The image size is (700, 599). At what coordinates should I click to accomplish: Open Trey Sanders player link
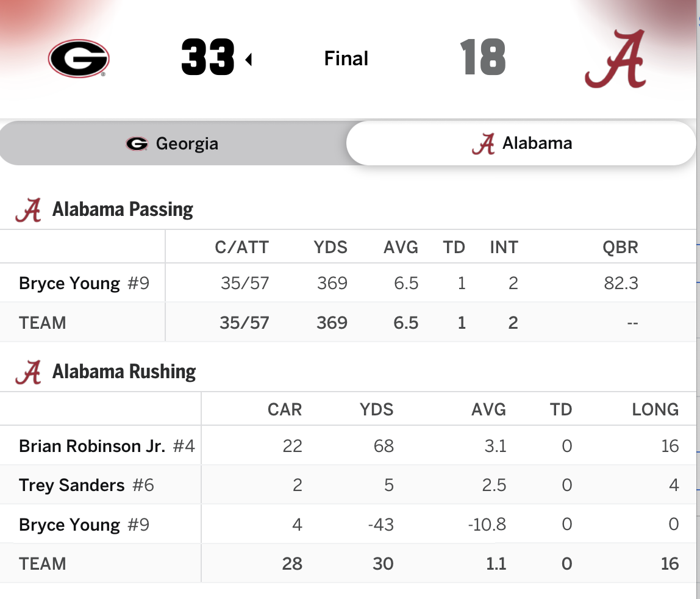[72, 485]
